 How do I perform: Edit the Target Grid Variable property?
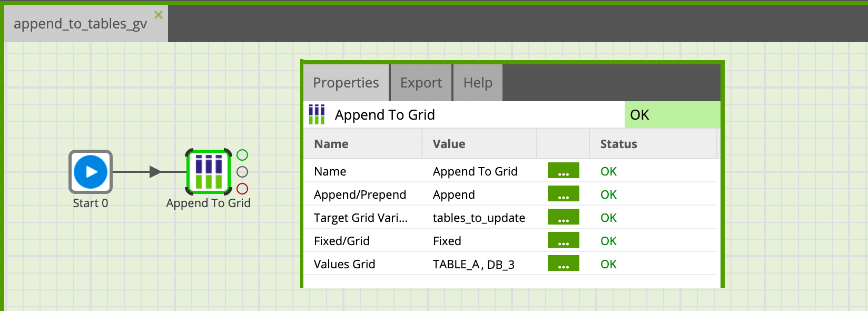563,217
